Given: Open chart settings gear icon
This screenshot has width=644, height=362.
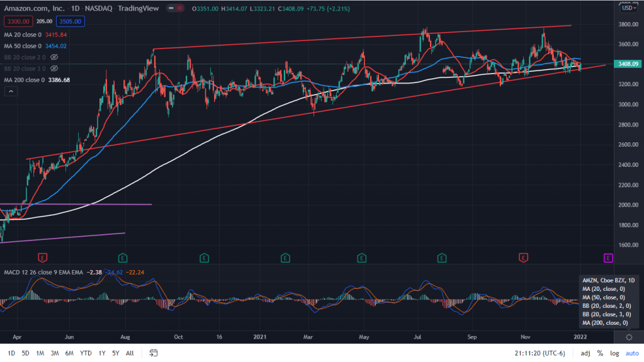Looking at the screenshot, I should pos(629,337).
